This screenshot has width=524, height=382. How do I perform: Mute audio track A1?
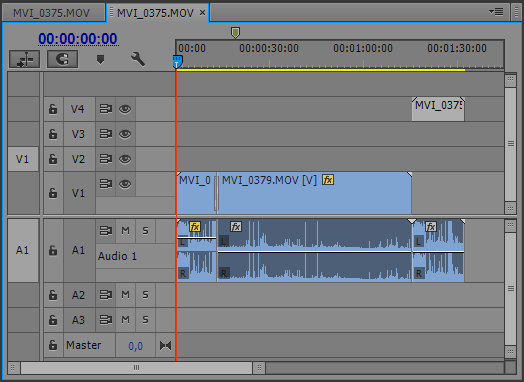125,231
